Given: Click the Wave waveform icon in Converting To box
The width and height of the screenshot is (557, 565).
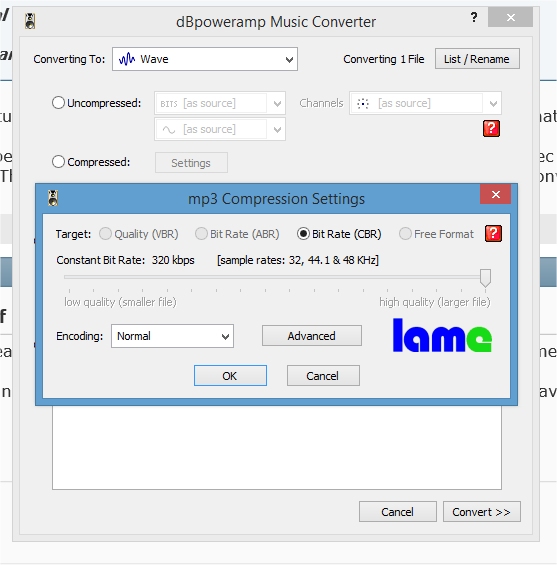Looking at the screenshot, I should point(127,59).
